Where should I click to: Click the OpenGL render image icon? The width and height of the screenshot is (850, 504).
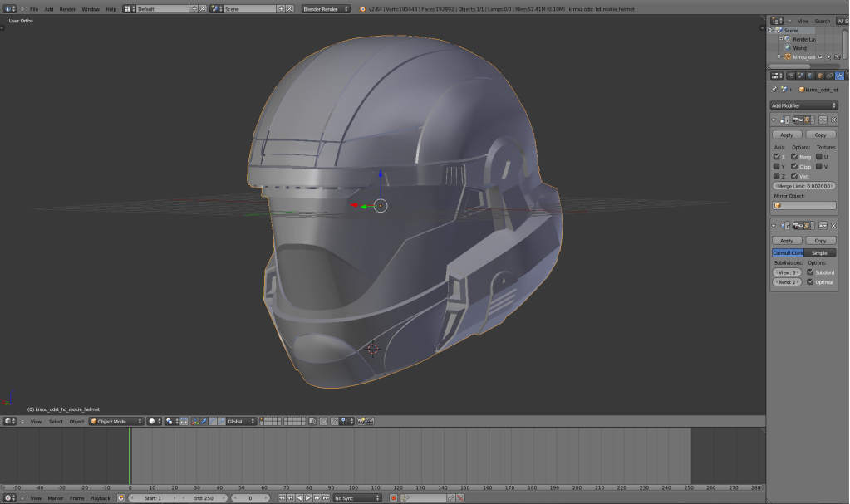(361, 422)
